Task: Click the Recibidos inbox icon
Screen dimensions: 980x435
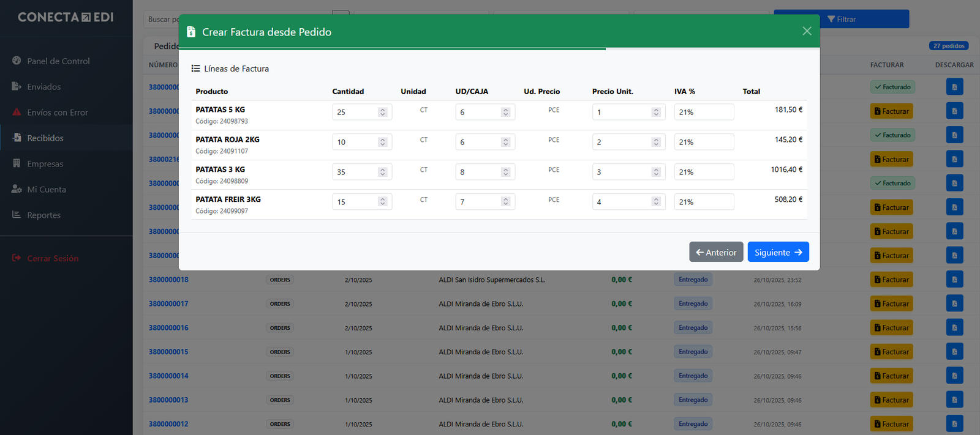Action: pyautogui.click(x=17, y=138)
